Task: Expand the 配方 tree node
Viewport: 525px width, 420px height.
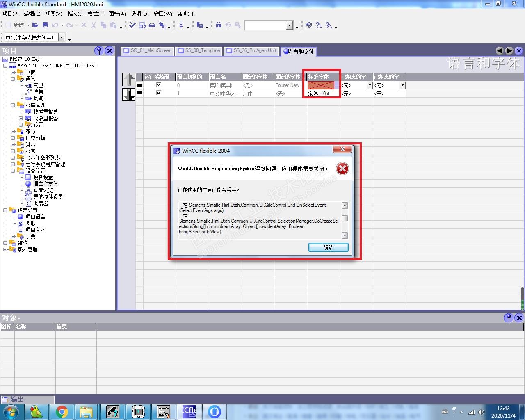Action: tap(13, 131)
